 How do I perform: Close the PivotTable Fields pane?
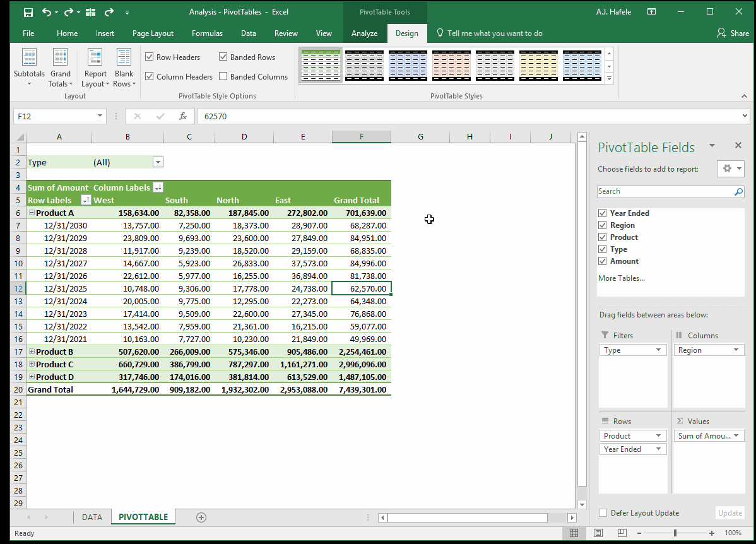click(x=738, y=145)
